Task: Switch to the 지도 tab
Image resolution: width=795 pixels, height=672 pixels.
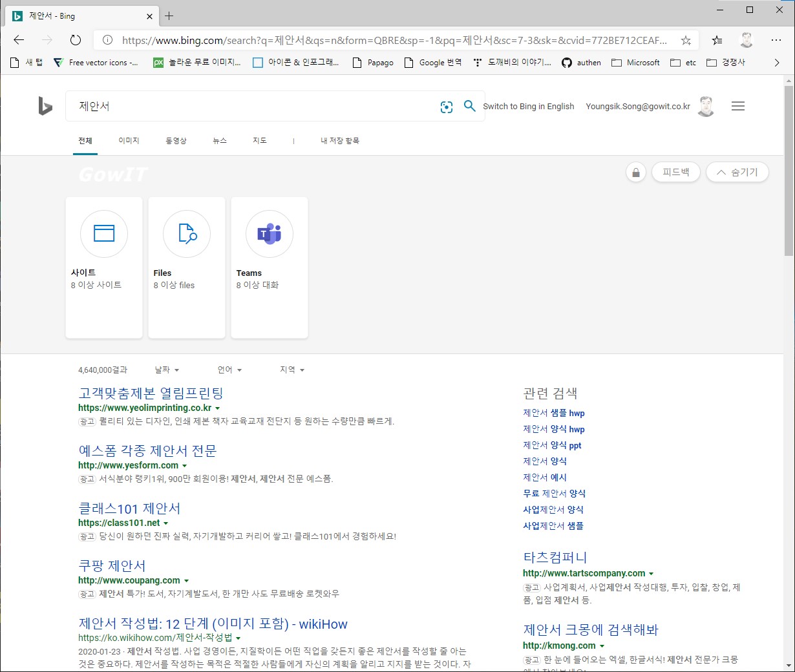Action: 259,140
